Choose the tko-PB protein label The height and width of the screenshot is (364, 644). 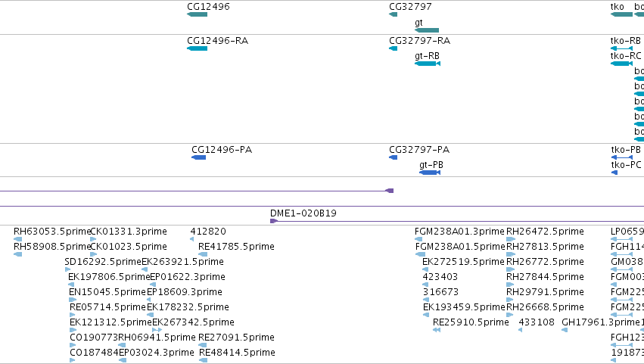[626, 150]
